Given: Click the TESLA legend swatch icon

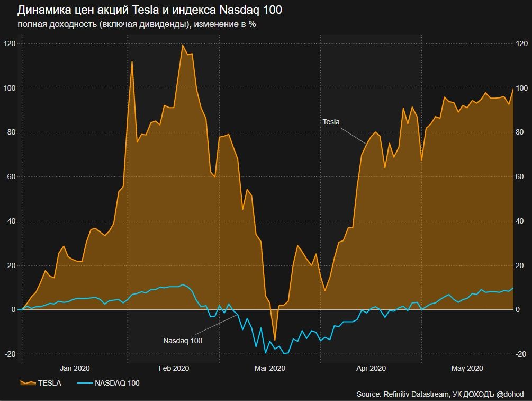Looking at the screenshot, I should coord(28,383).
